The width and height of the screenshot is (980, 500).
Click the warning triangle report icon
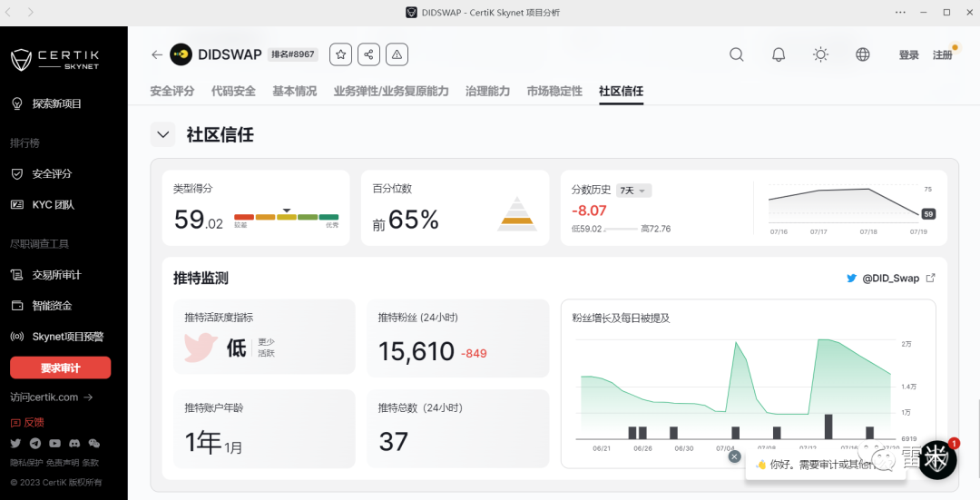pos(397,54)
